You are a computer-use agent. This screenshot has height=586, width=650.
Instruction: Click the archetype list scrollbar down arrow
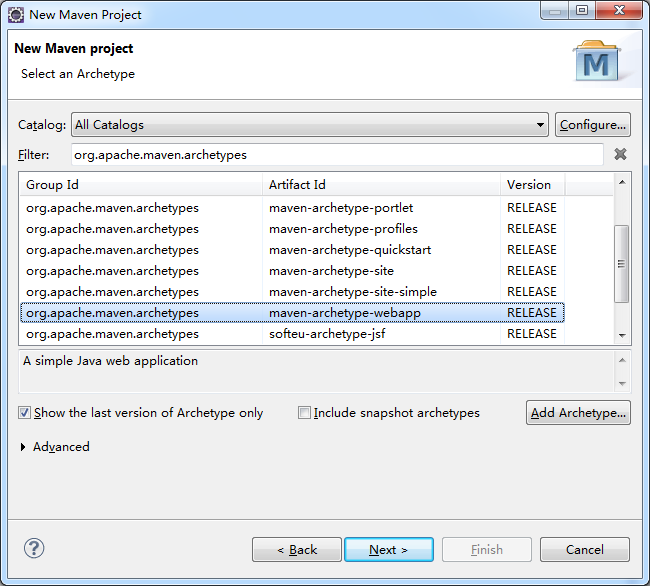(622, 336)
